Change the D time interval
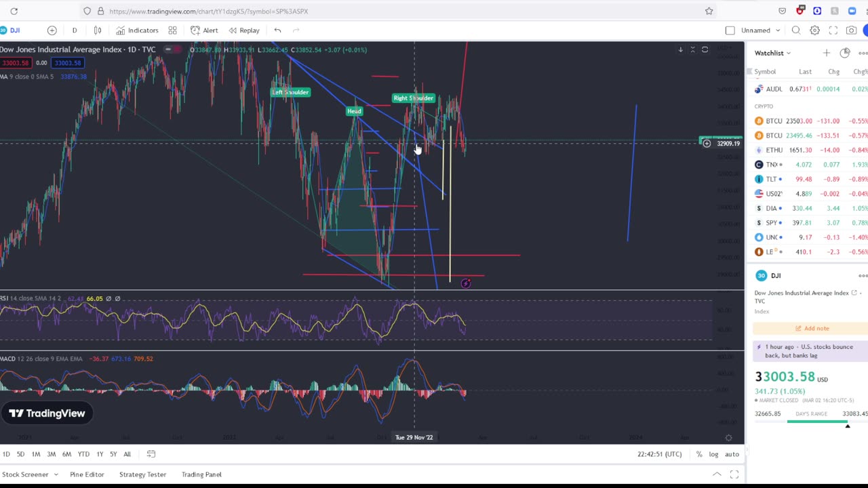 coord(75,30)
